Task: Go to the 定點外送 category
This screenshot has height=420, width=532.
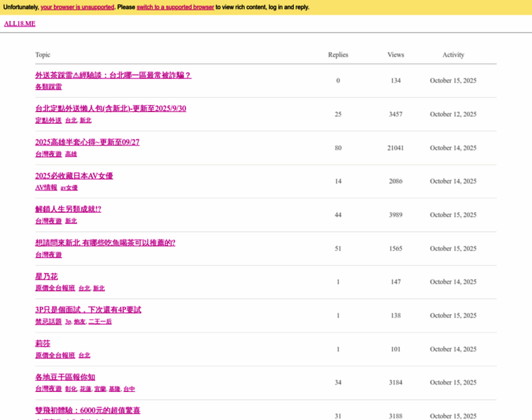Action: coord(48,120)
